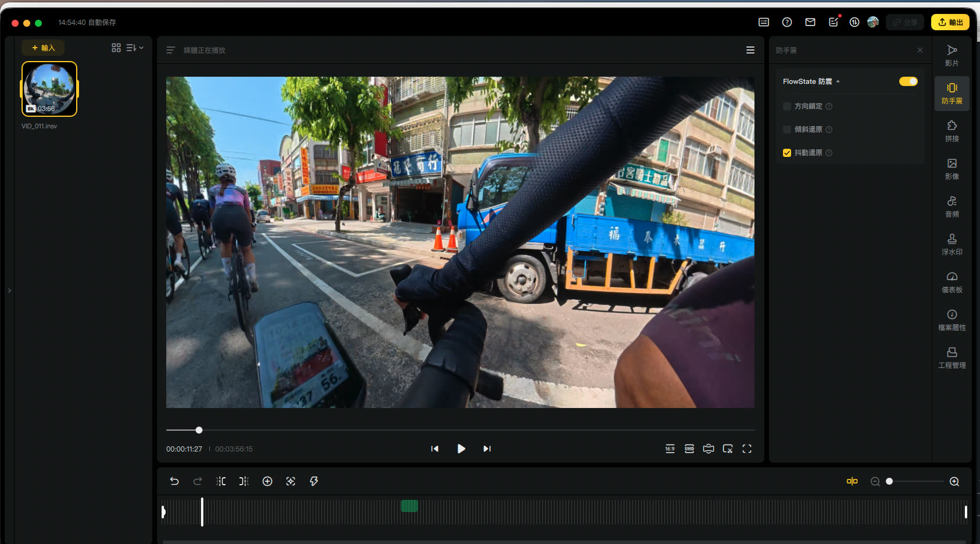Open the 影片 video panel
The height and width of the screenshot is (544, 980).
pyautogui.click(x=952, y=56)
